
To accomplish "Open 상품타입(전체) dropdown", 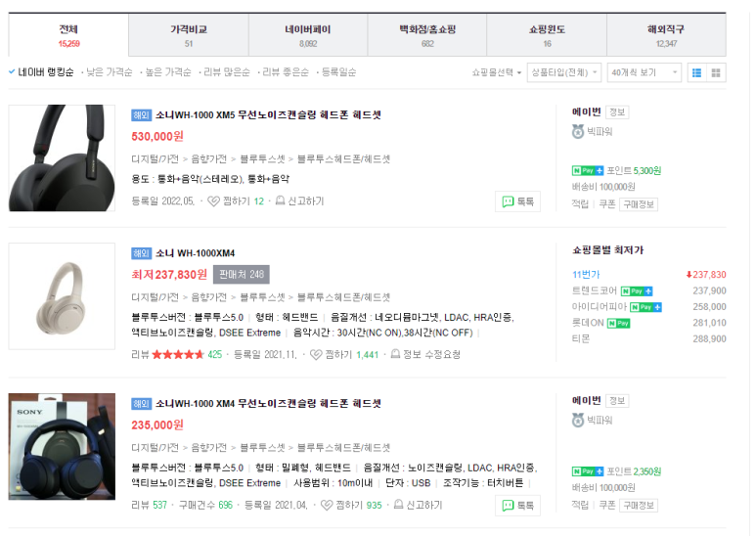I will [563, 72].
